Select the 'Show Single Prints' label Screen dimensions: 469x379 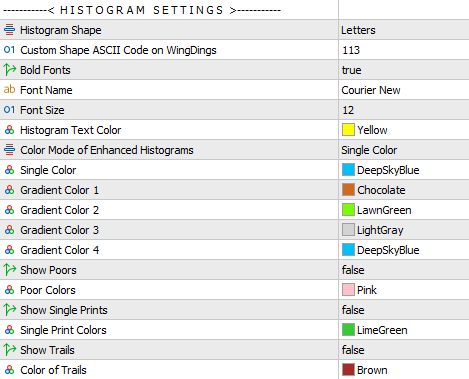[64, 310]
